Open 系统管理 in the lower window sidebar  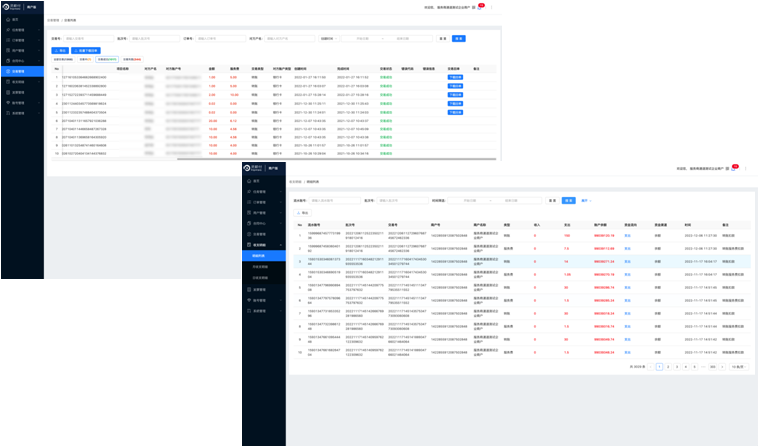coord(264,311)
